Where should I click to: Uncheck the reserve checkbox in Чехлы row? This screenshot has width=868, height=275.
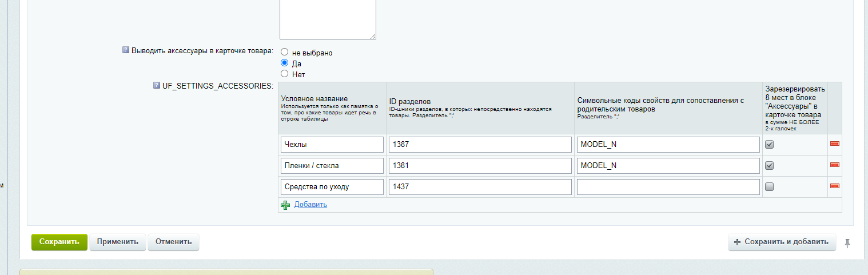[x=770, y=145]
